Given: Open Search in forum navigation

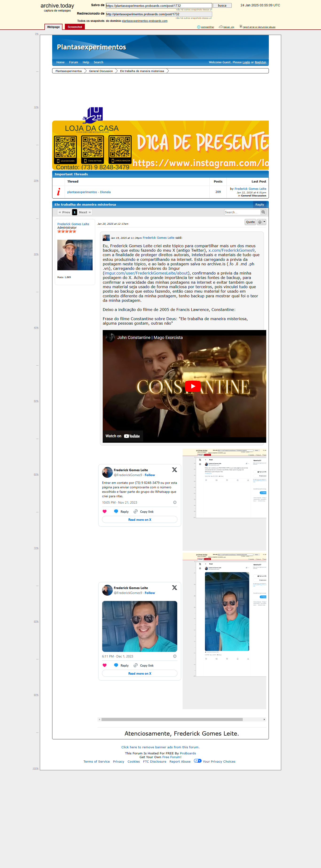Looking at the screenshot, I should click(x=99, y=62).
